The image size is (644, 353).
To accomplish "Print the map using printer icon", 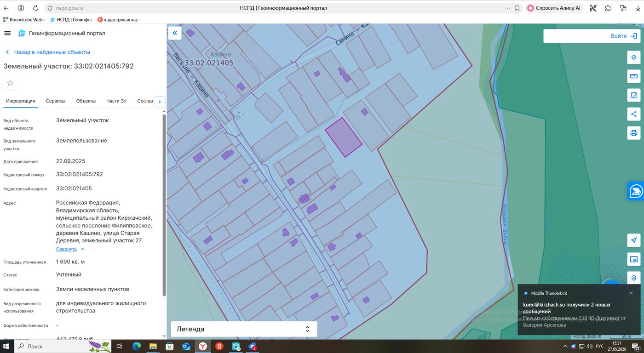I will [634, 133].
